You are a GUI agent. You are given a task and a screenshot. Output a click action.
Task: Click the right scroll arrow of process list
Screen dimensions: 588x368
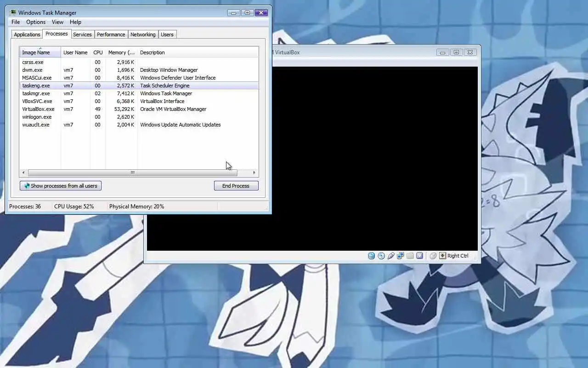pos(254,172)
